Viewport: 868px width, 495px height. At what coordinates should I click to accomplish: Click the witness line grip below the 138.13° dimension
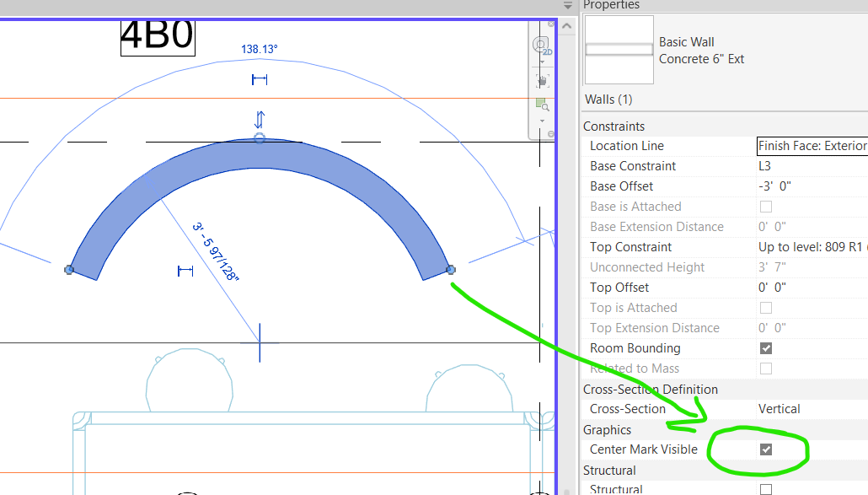point(260,79)
